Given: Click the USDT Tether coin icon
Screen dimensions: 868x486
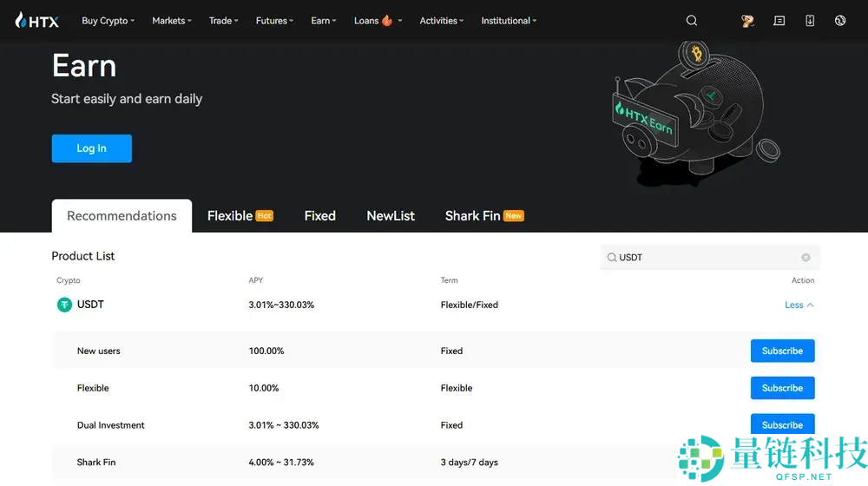Looking at the screenshot, I should coord(64,305).
